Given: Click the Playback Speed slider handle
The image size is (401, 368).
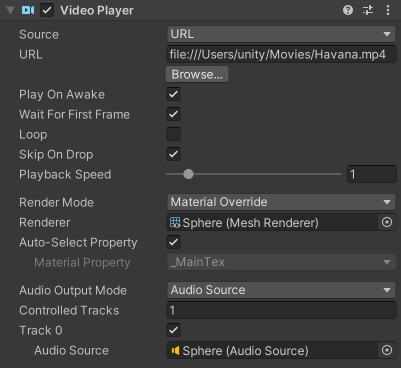Looking at the screenshot, I should (x=188, y=174).
